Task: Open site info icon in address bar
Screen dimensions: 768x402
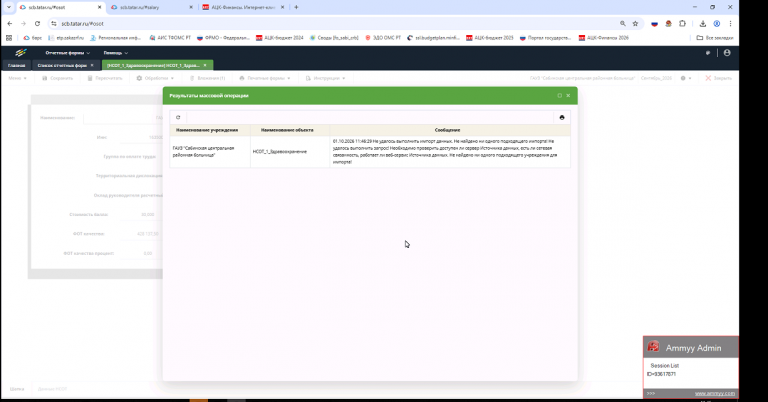Action: tap(54, 24)
